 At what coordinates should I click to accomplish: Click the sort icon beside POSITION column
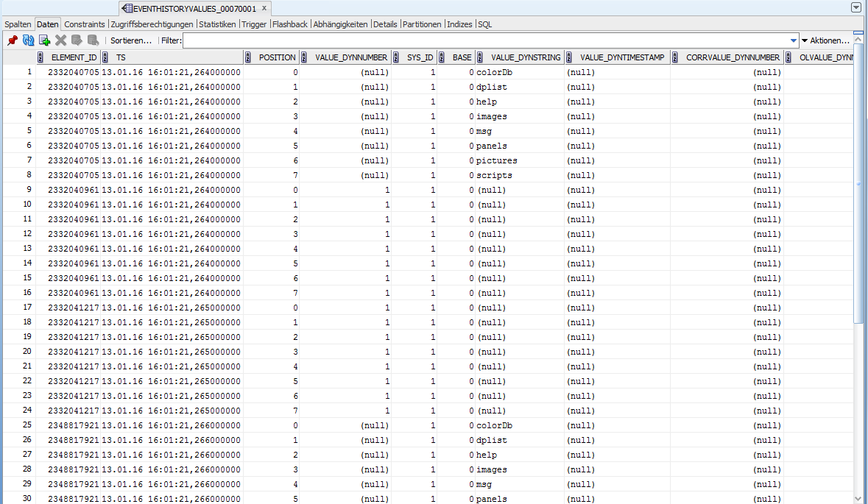coord(249,57)
